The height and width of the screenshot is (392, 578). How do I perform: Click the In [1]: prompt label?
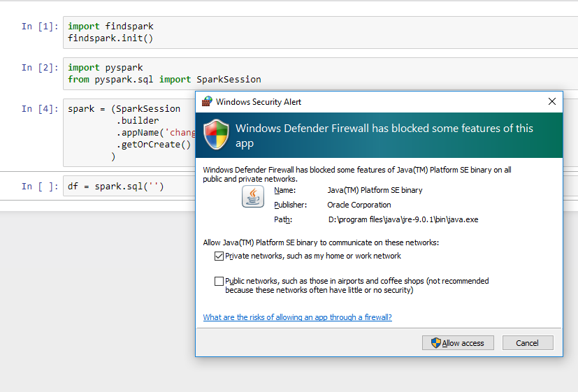click(40, 27)
